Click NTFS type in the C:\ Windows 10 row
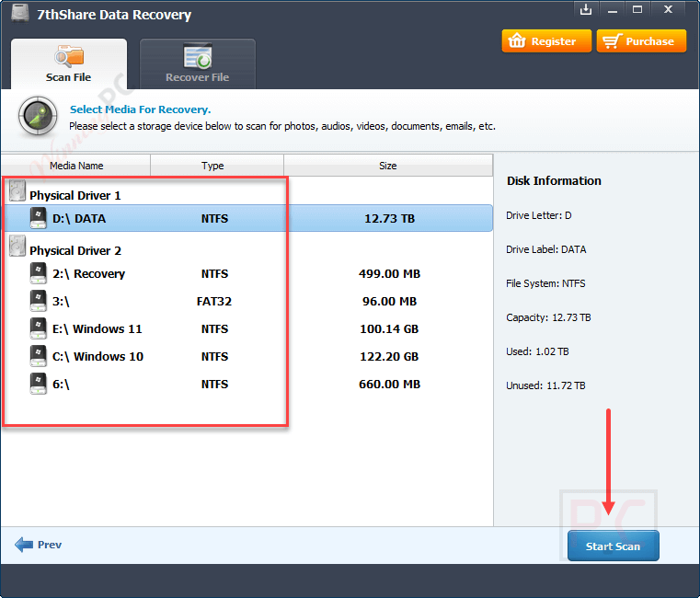Viewport: 700px width, 598px height. pos(214,357)
